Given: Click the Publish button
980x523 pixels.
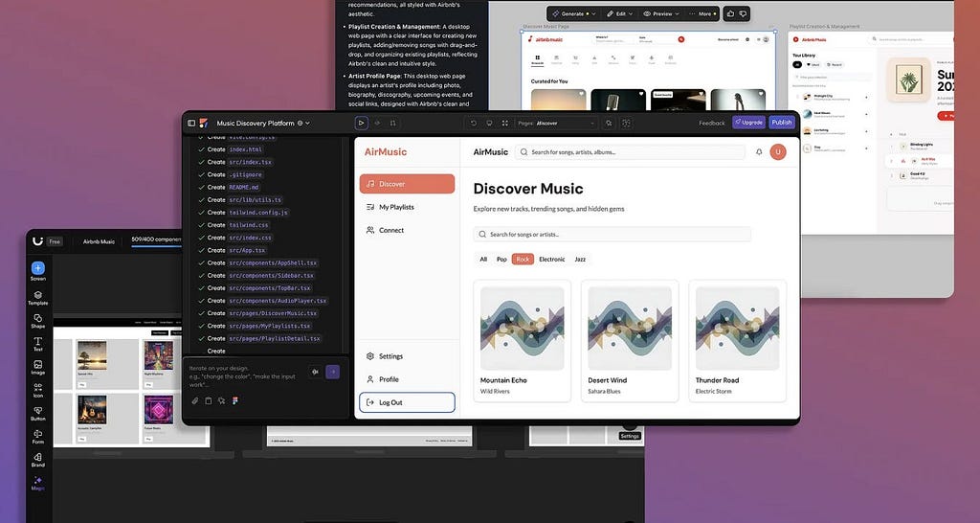Looking at the screenshot, I should click(x=782, y=123).
